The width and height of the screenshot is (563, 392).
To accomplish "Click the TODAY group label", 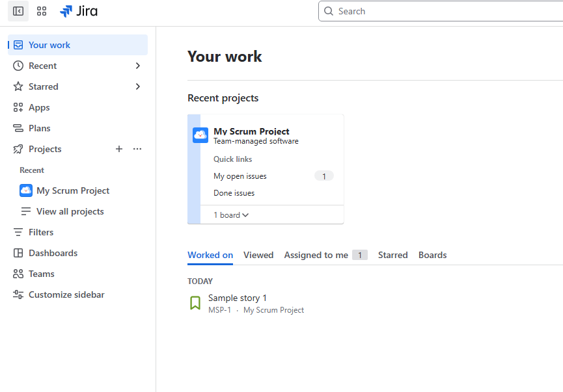I will (x=200, y=281).
